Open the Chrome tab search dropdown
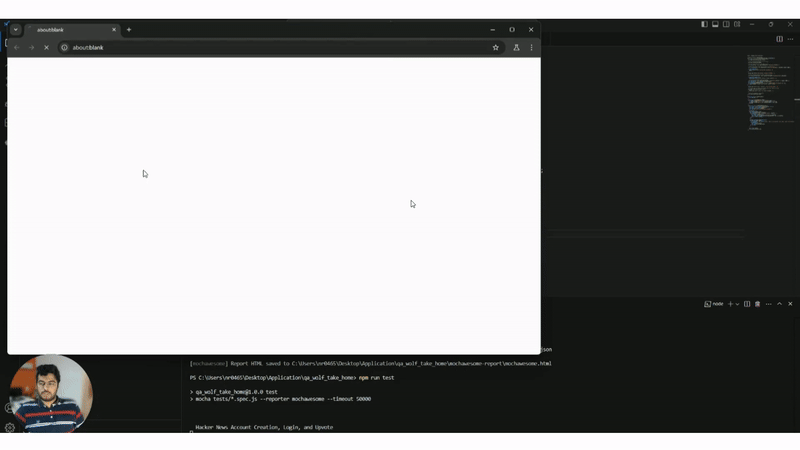 (x=15, y=30)
